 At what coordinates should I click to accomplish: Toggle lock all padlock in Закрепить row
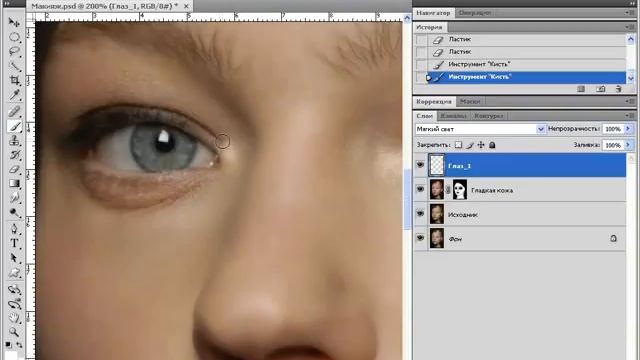coord(492,145)
